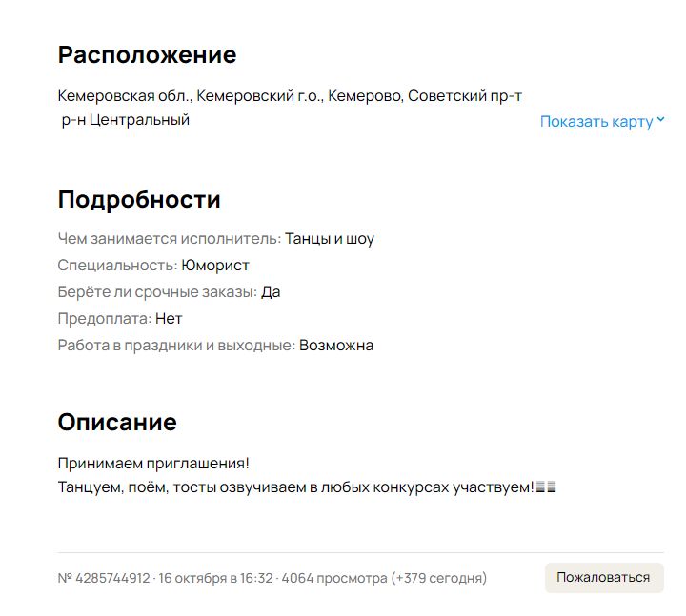Image resolution: width=686 pixels, height=616 pixels.
Task: Click district text "р-н Центральный"
Action: (126, 120)
